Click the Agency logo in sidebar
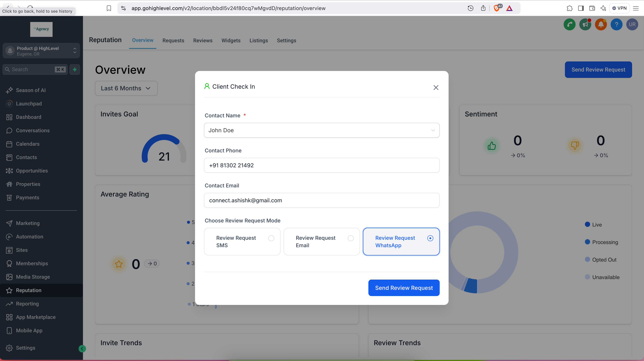 click(x=41, y=29)
